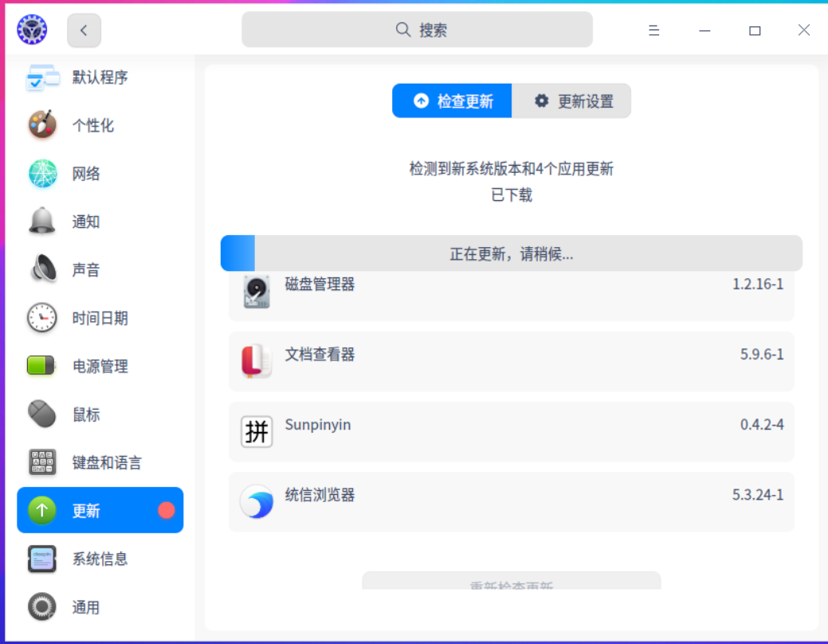Select the General settings gear icon
The width and height of the screenshot is (828, 644).
[x=42, y=607]
